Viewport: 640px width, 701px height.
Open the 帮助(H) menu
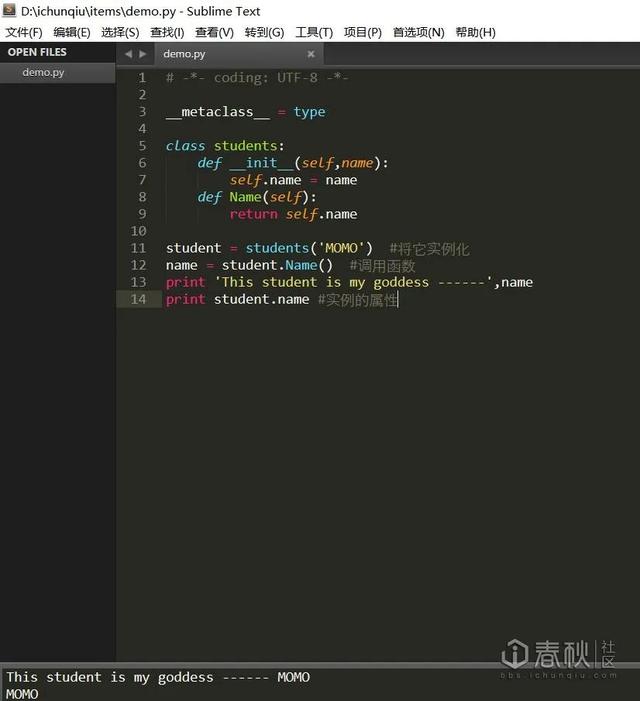click(x=475, y=32)
